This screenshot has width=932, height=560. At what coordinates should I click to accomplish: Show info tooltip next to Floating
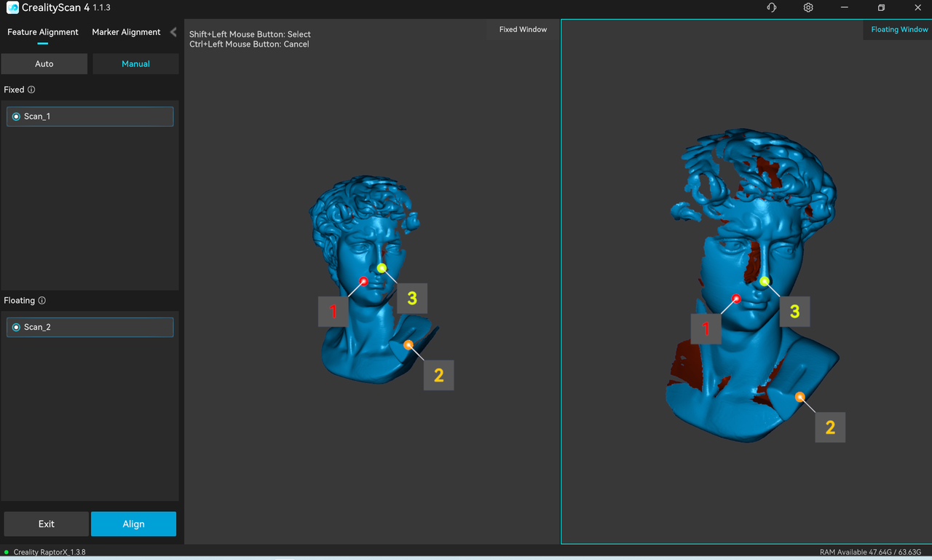[x=42, y=300]
